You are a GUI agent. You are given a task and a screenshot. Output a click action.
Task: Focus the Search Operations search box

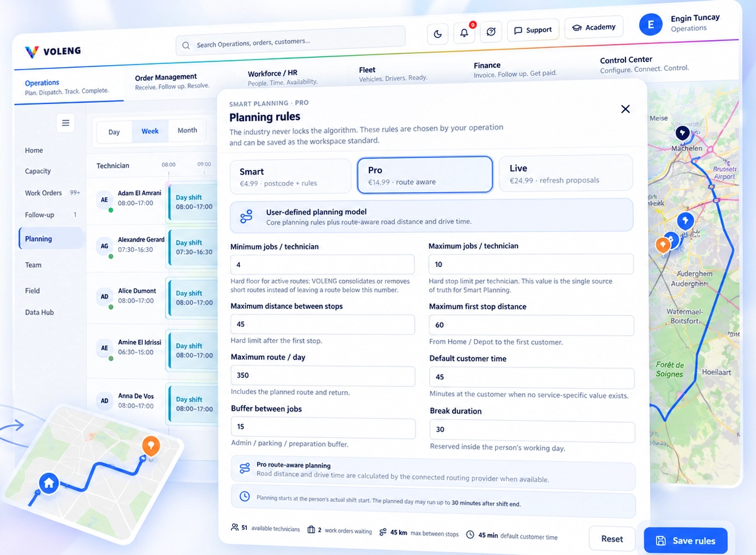pos(290,41)
